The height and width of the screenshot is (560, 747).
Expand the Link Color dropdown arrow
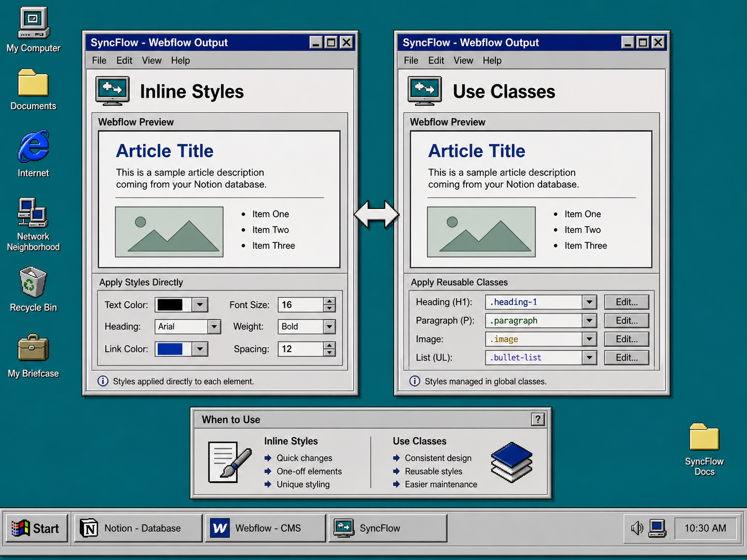(200, 349)
